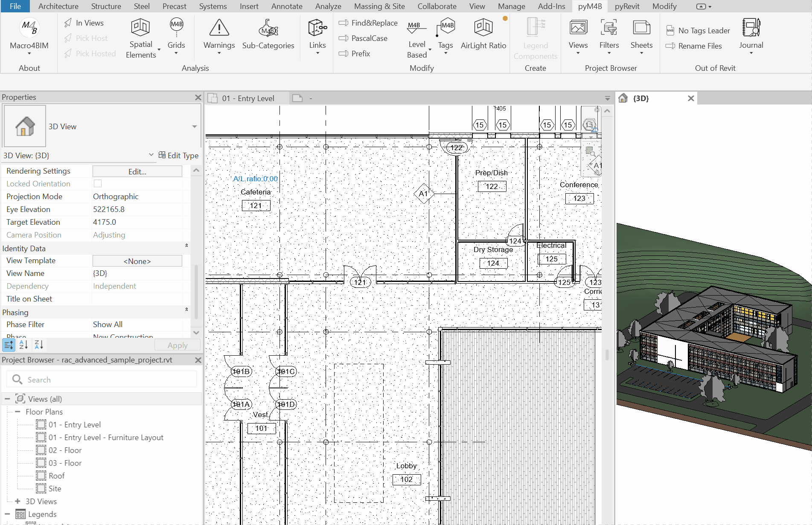Activate the 01 - Entry Level view tab
812x525 pixels.
247,99
